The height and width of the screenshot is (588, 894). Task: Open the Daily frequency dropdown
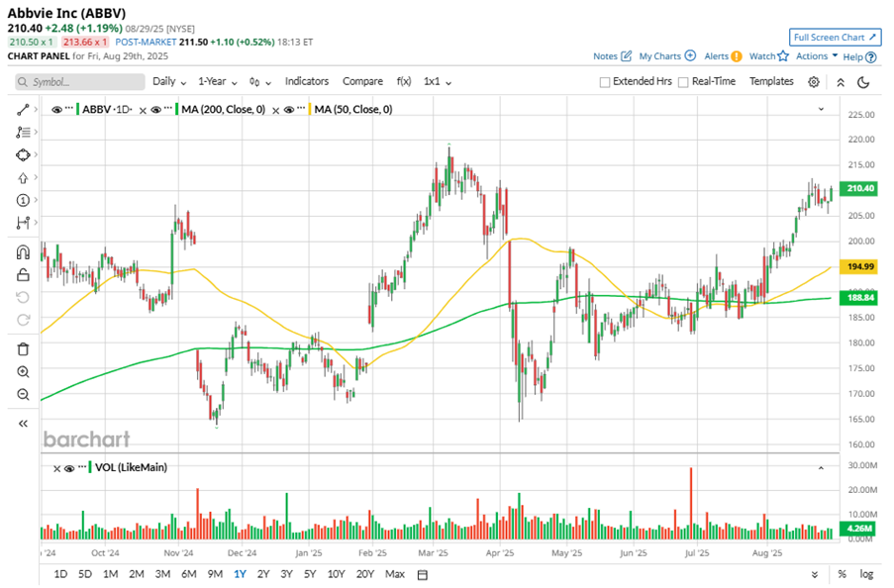(169, 81)
